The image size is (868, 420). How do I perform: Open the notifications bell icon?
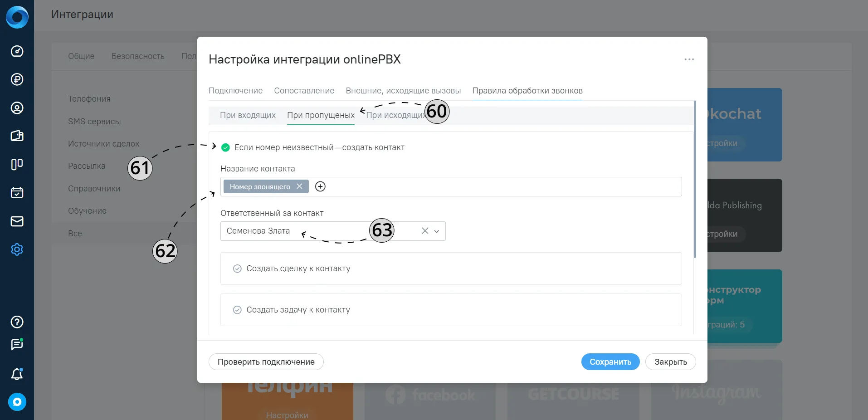coord(17,374)
